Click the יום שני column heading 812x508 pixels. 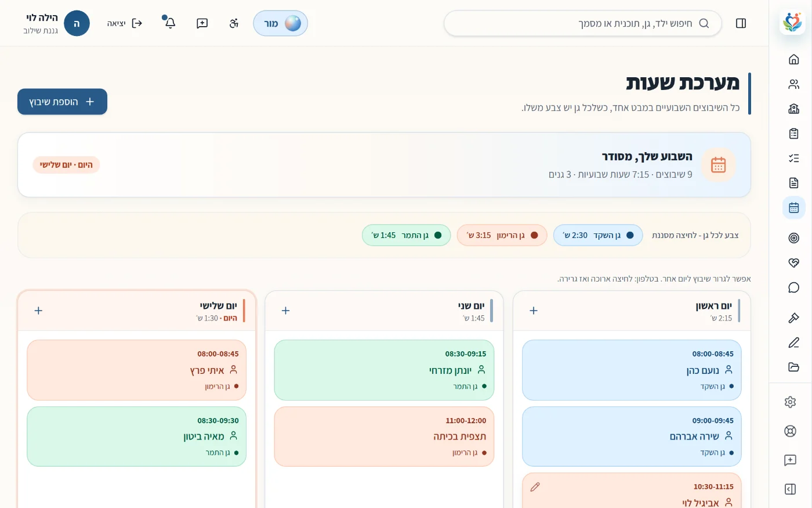[x=471, y=306]
